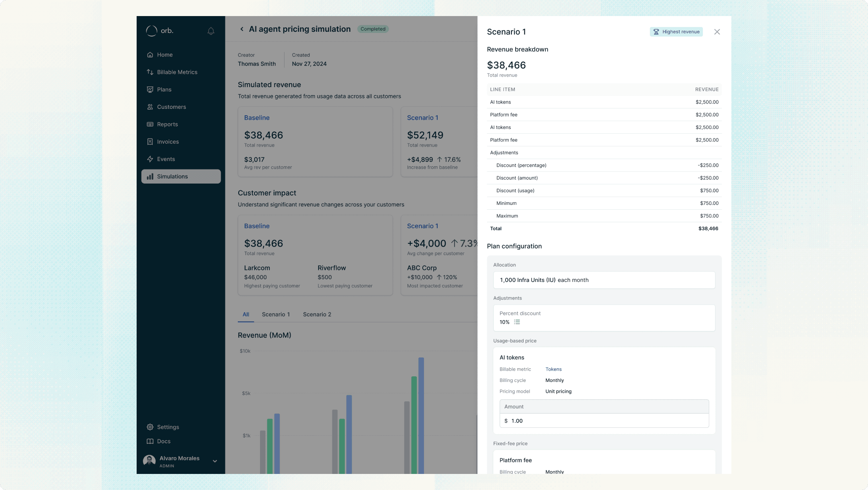868x490 pixels.
Task: Open Settings from the sidebar
Action: [168, 427]
